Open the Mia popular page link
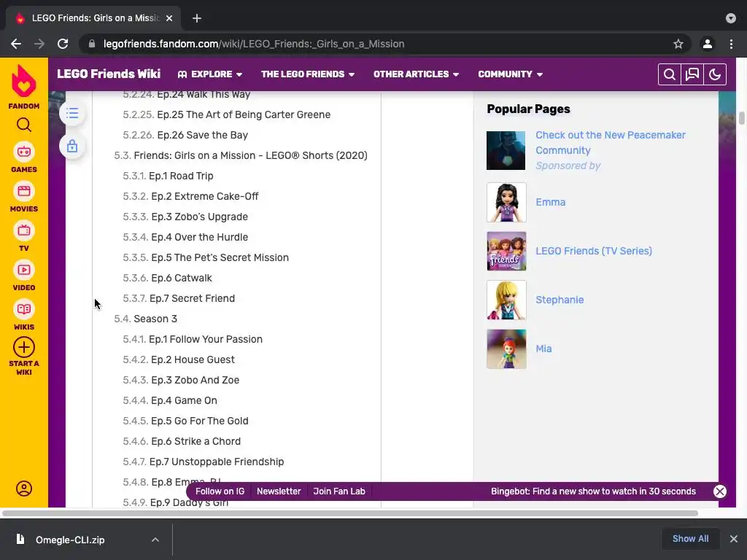This screenshot has height=560, width=747. [x=543, y=349]
